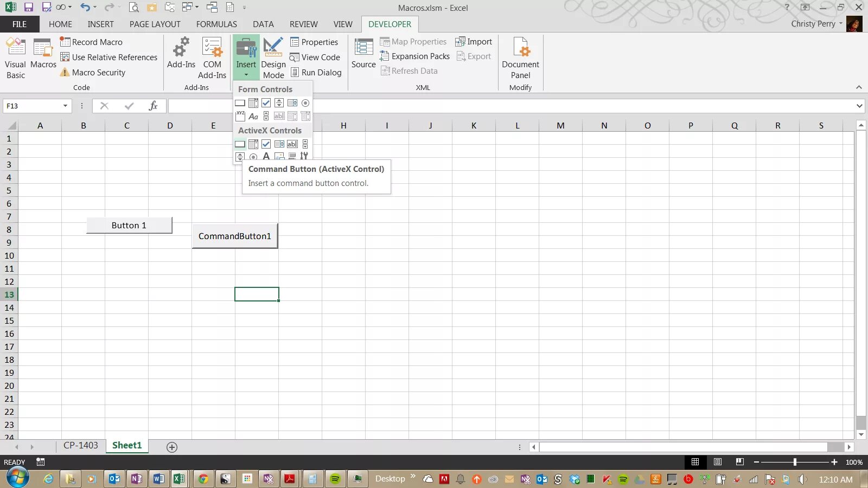Image resolution: width=868 pixels, height=488 pixels.
Task: Zoom in with the plus button
Action: [834, 462]
